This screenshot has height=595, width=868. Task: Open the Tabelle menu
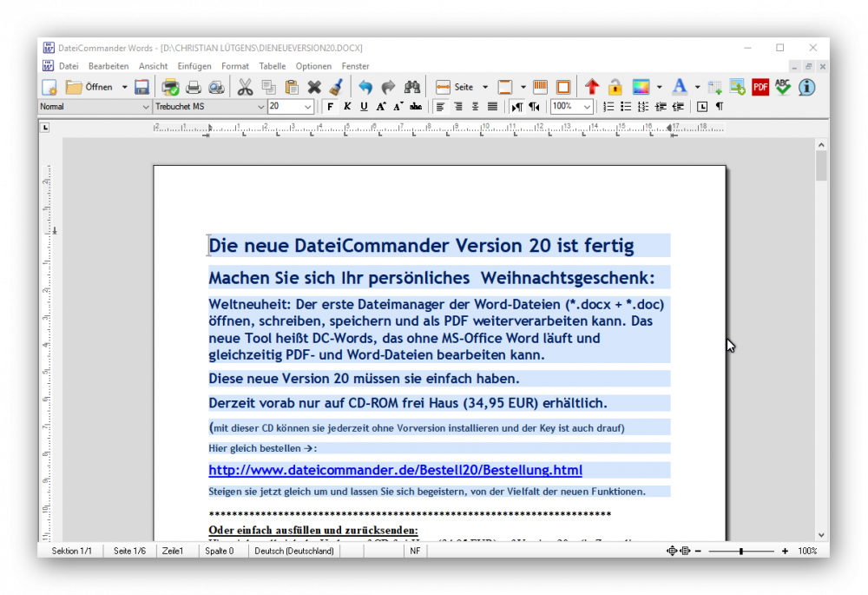click(272, 66)
